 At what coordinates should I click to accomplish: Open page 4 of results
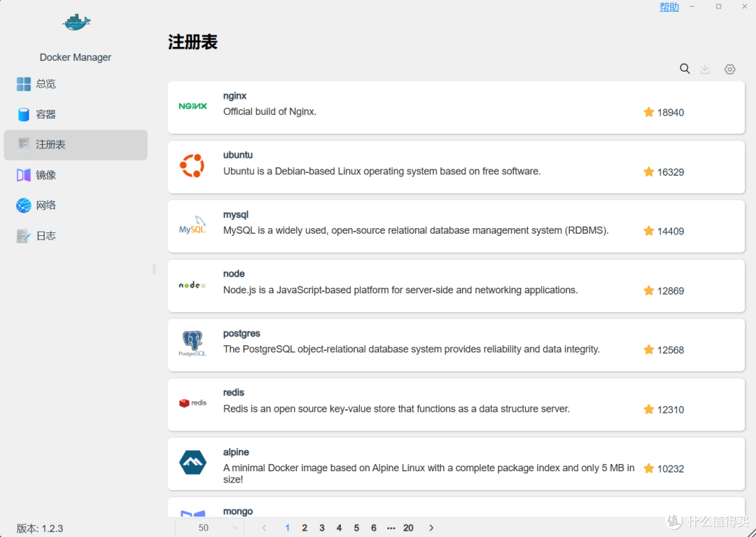(x=339, y=528)
